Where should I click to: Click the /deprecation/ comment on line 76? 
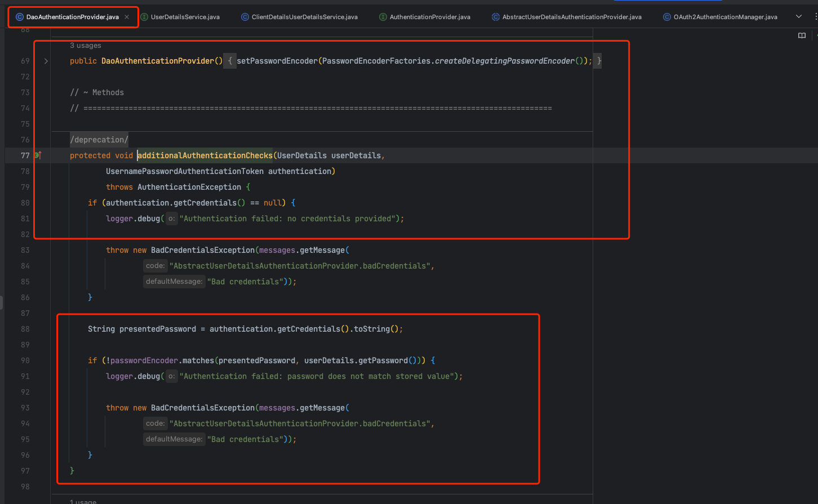pyautogui.click(x=99, y=140)
